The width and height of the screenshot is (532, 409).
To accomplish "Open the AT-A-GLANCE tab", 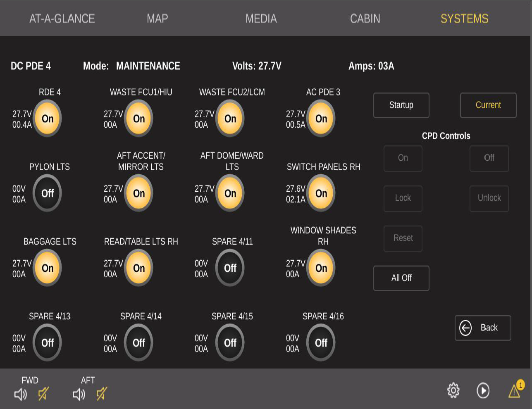I will (62, 19).
